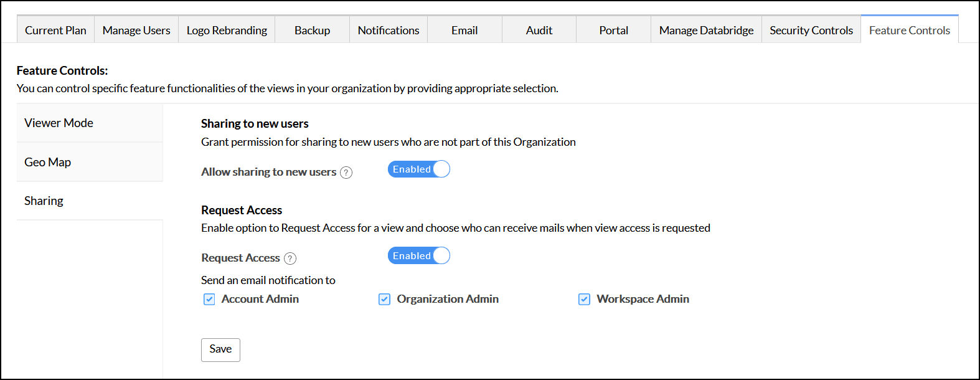980x380 pixels.
Task: Uncheck the Workspace Admin checkbox
Action: (x=584, y=300)
